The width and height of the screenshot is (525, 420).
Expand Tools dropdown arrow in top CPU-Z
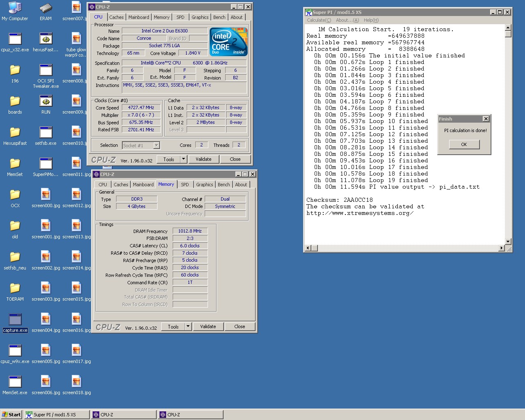(x=183, y=159)
